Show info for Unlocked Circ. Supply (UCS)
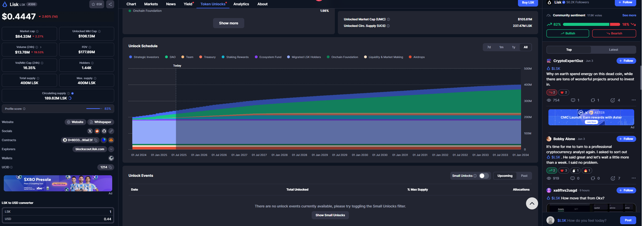 pos(388,26)
